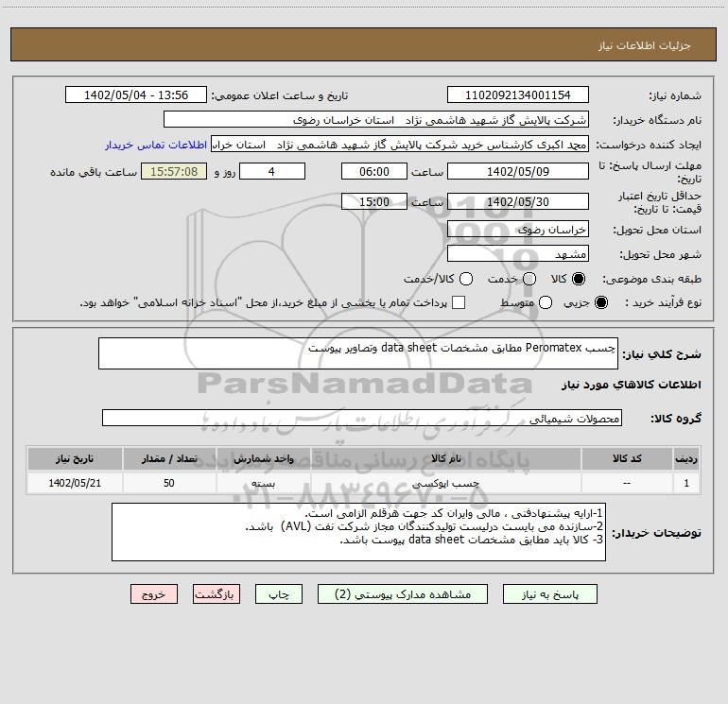
Task: Click the quantity cell showing 50
Action: 169,483
